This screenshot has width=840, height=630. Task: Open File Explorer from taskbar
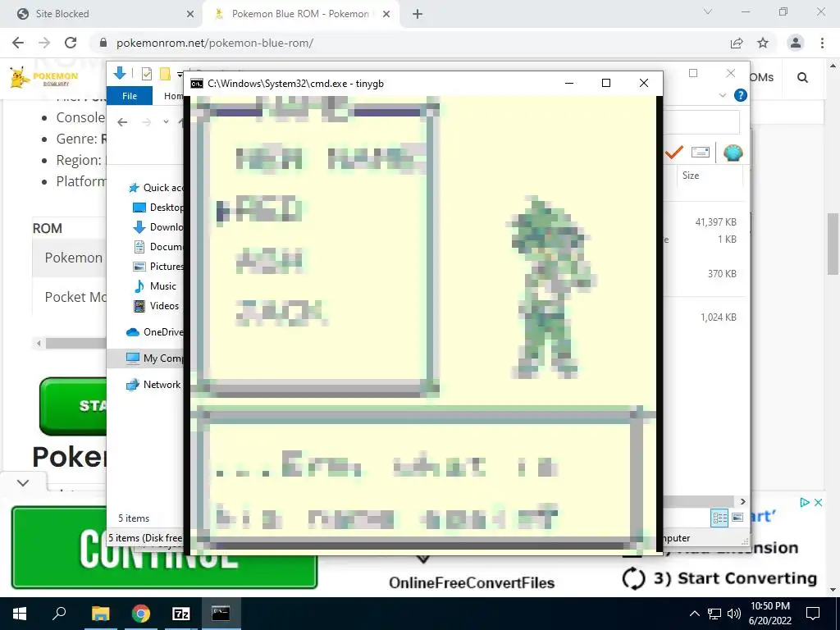click(x=100, y=614)
